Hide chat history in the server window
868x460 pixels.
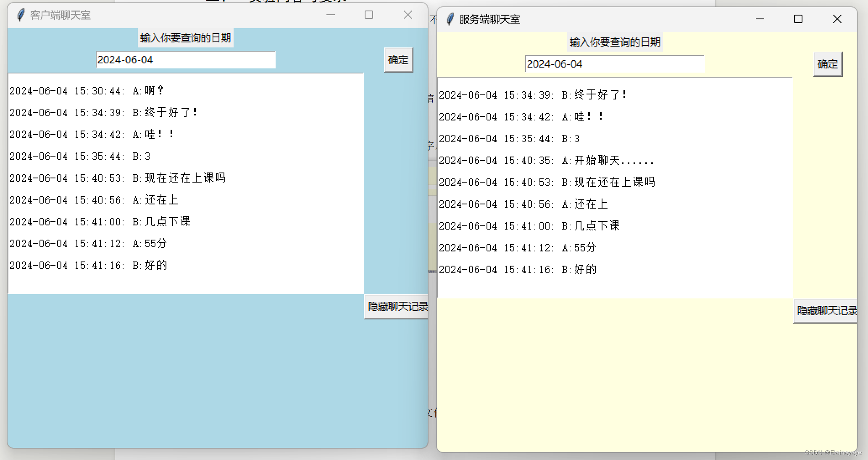coord(826,311)
